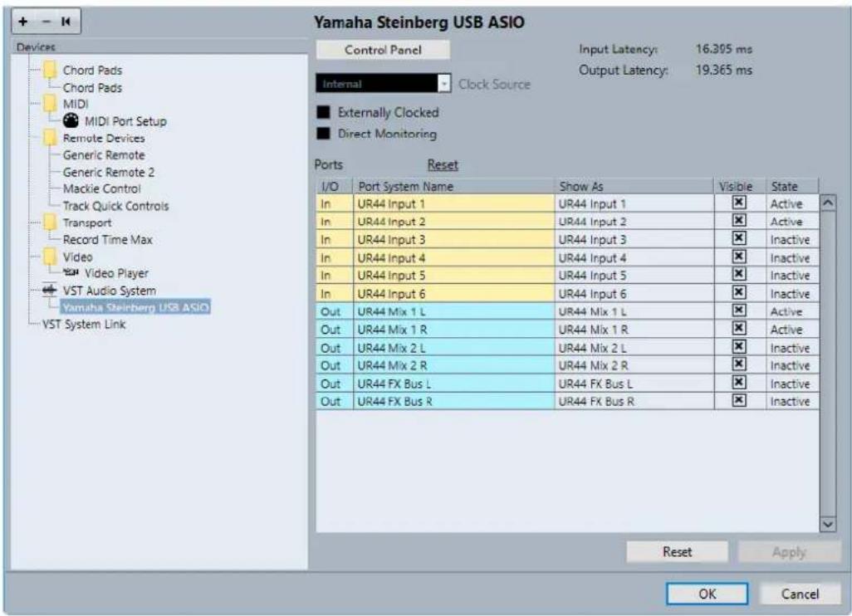Select VST System Link item
The height and width of the screenshot is (616, 852).
point(84,325)
